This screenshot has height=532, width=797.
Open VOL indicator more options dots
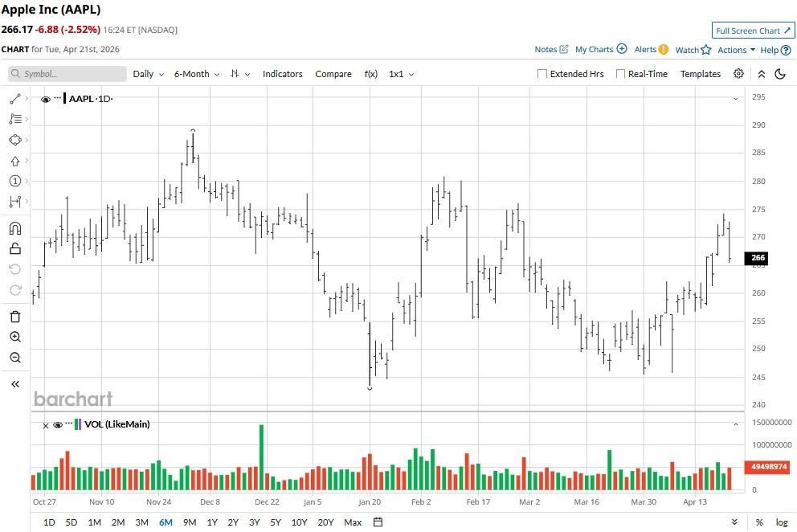point(69,424)
